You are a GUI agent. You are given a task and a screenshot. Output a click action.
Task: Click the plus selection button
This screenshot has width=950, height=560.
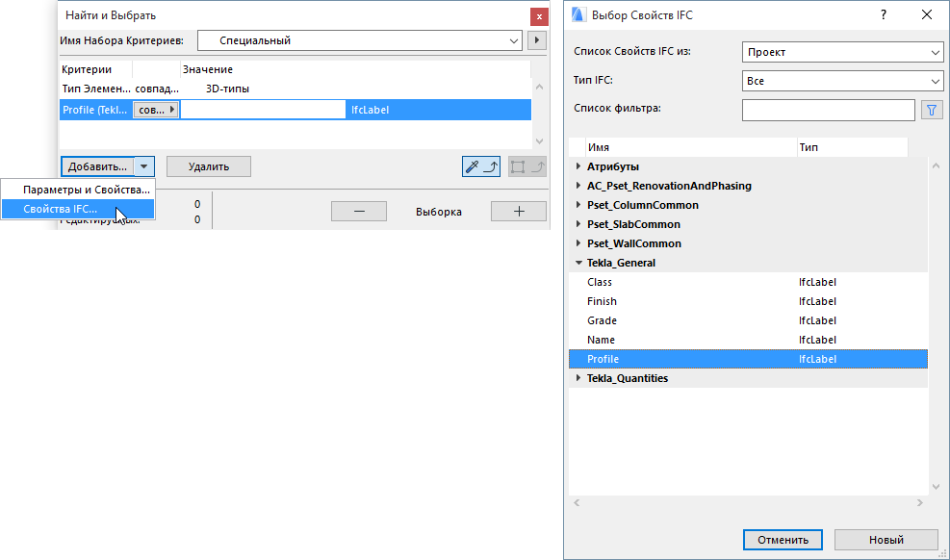coord(519,212)
